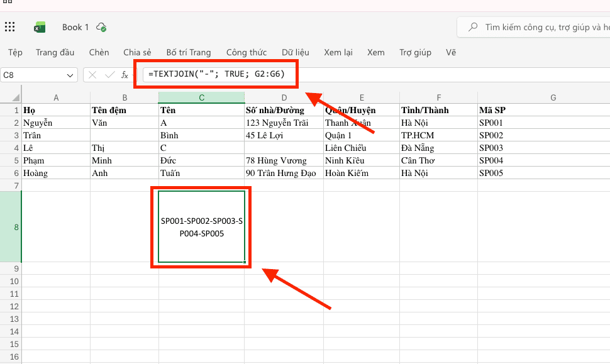Click the search magnifier icon
Screen dimensions: 610x364
473,27
